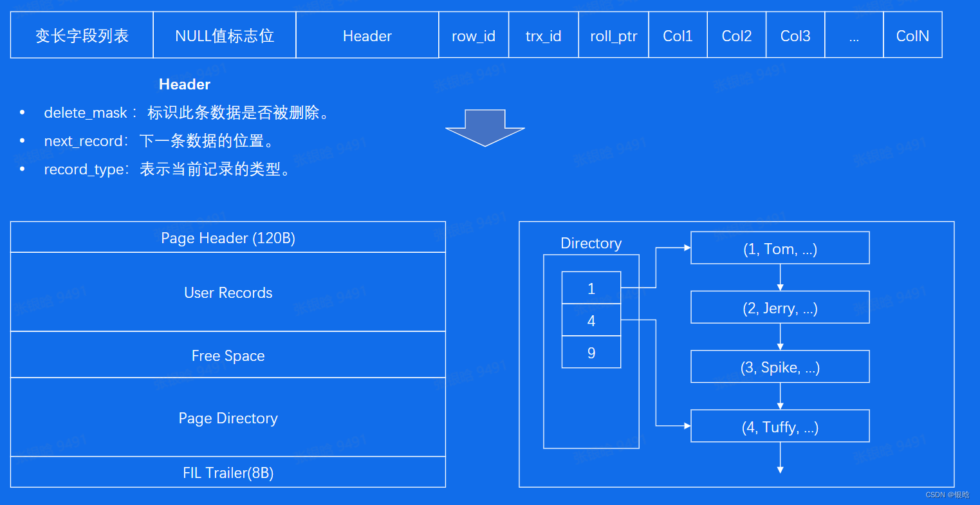Select directory slot 4
980x505 pixels.
click(x=591, y=320)
